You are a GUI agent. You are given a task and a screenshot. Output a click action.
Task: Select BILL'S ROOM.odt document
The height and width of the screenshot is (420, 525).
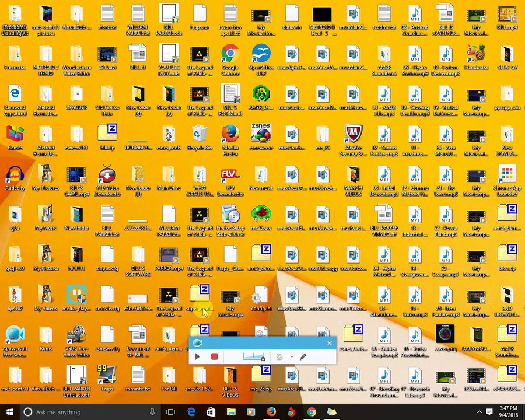[x=230, y=100]
